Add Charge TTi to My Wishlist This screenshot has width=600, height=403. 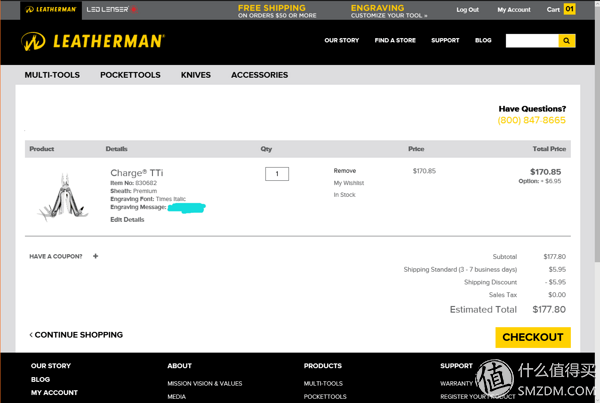coord(349,183)
